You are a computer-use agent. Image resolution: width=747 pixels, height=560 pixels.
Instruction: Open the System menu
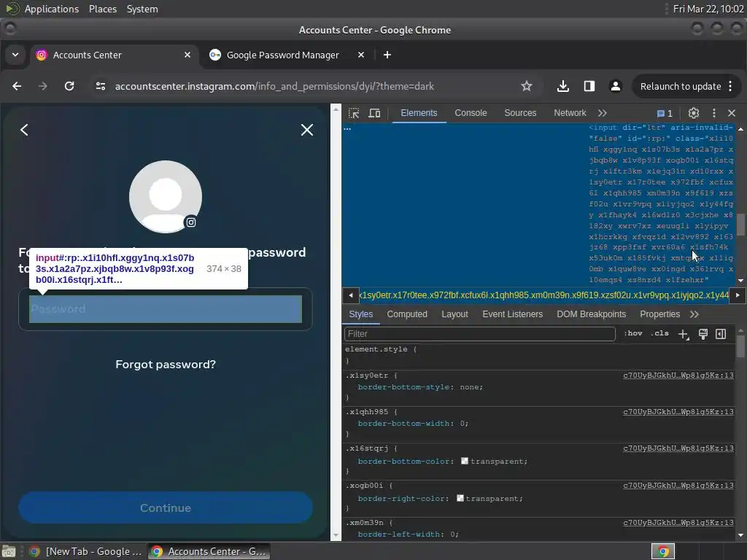[x=142, y=9]
